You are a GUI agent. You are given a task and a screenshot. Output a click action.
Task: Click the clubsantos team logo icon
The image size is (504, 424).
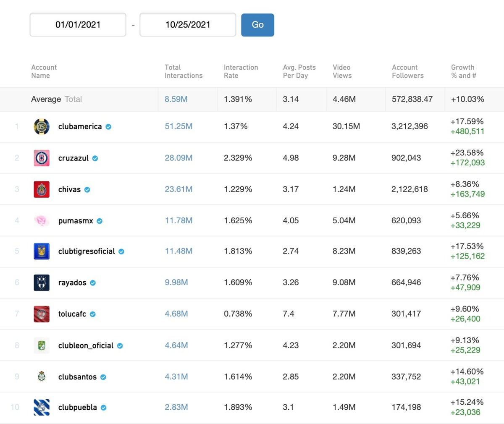coord(42,377)
